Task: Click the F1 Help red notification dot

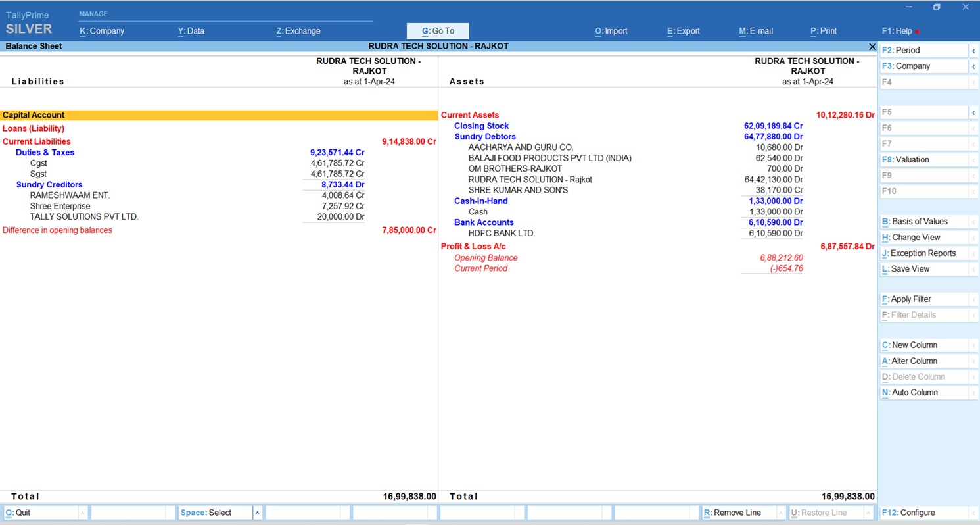Action: pos(917,32)
